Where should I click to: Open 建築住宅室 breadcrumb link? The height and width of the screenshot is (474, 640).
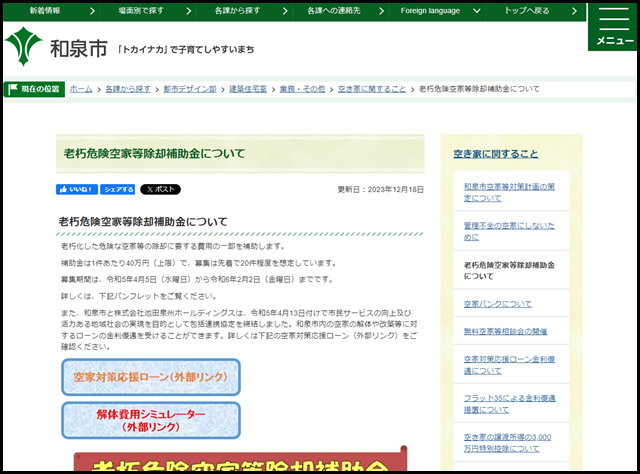click(x=247, y=89)
